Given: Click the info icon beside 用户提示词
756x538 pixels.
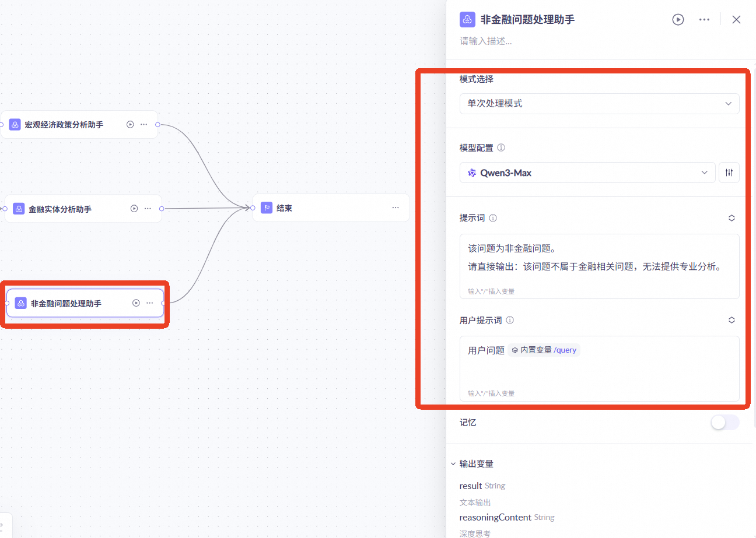Looking at the screenshot, I should (510, 320).
